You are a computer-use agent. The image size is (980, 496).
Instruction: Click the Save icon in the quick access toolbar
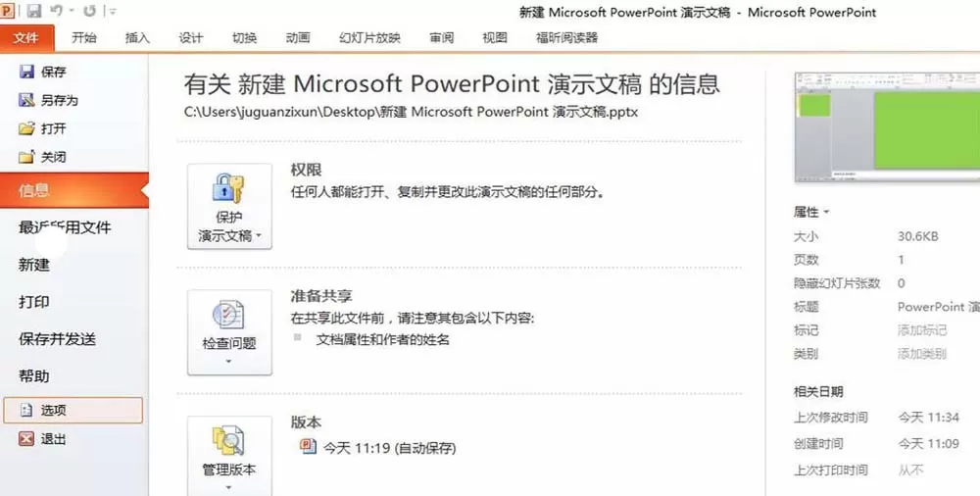[33, 11]
